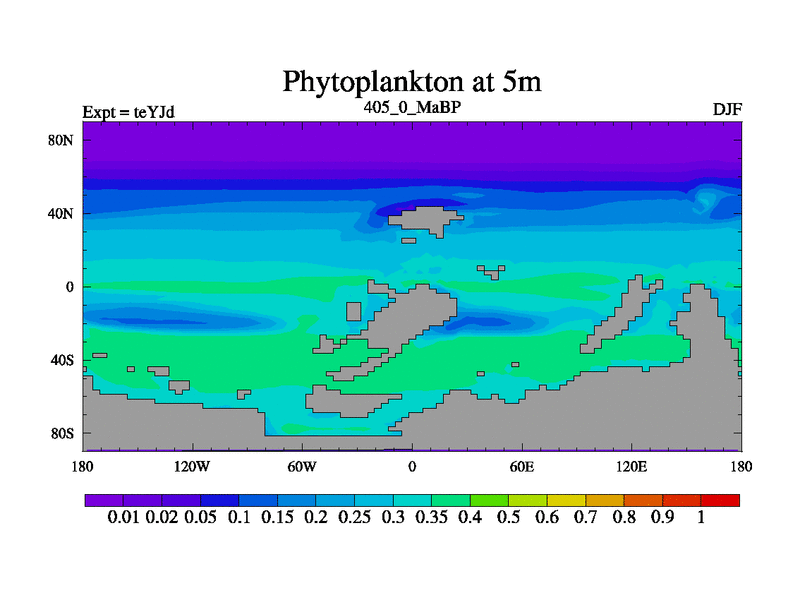800x600 pixels.
Task: Click the "Phytoplankton at 5m" plot title
Action: 411,80
